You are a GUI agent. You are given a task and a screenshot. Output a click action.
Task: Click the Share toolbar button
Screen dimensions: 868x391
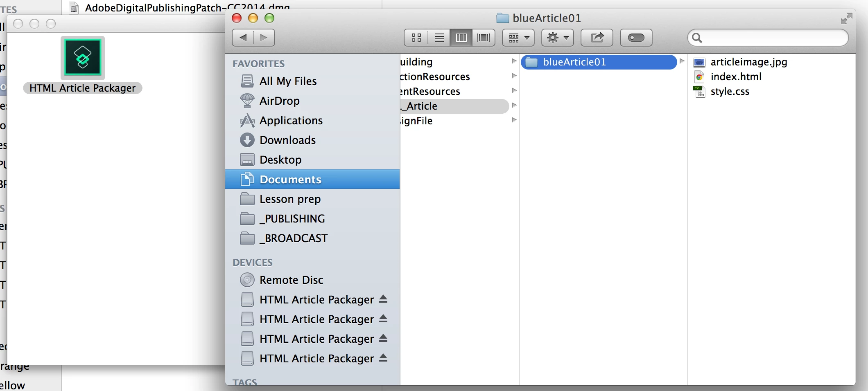[597, 38]
